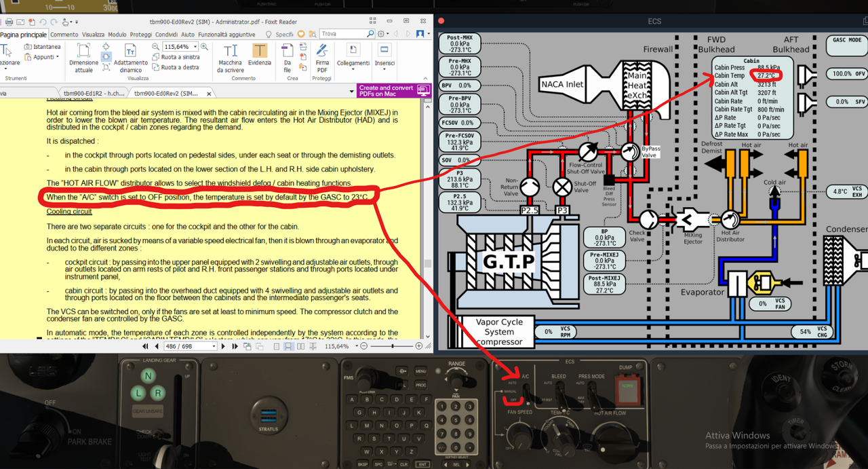Open the Pagina principale ribbon tab
Image resolution: width=868 pixels, height=469 pixels.
click(23, 35)
